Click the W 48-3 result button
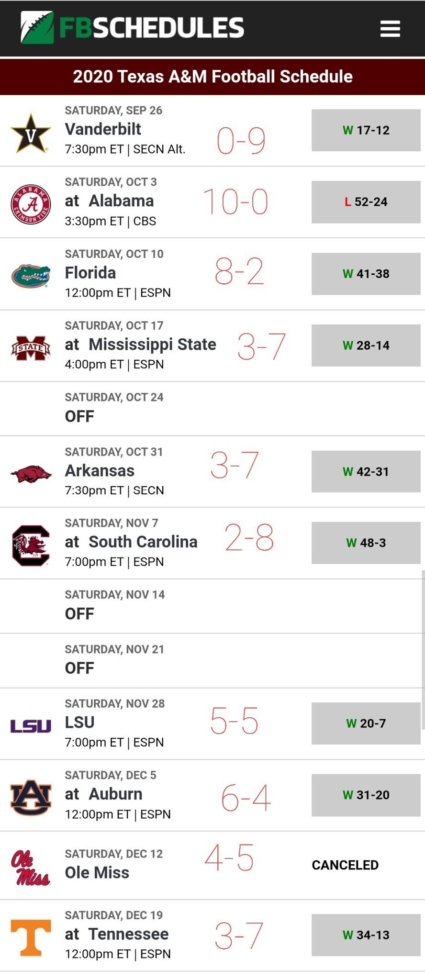The width and height of the screenshot is (425, 980). [366, 543]
